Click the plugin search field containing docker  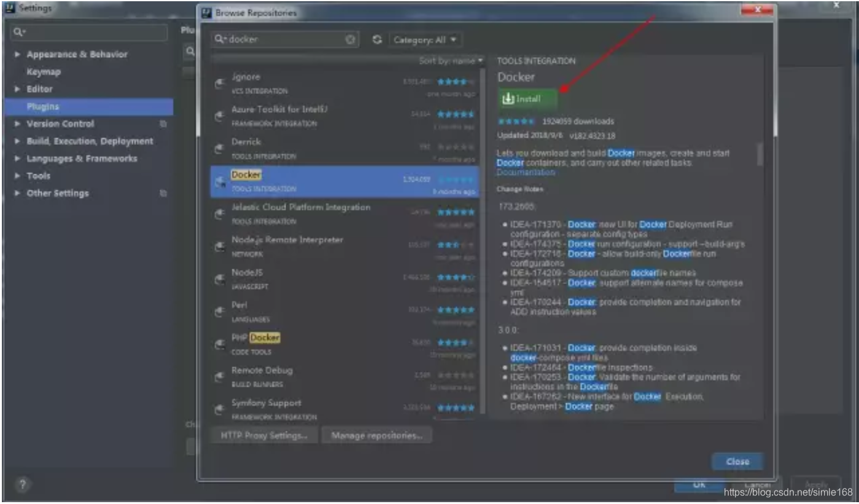coord(286,39)
